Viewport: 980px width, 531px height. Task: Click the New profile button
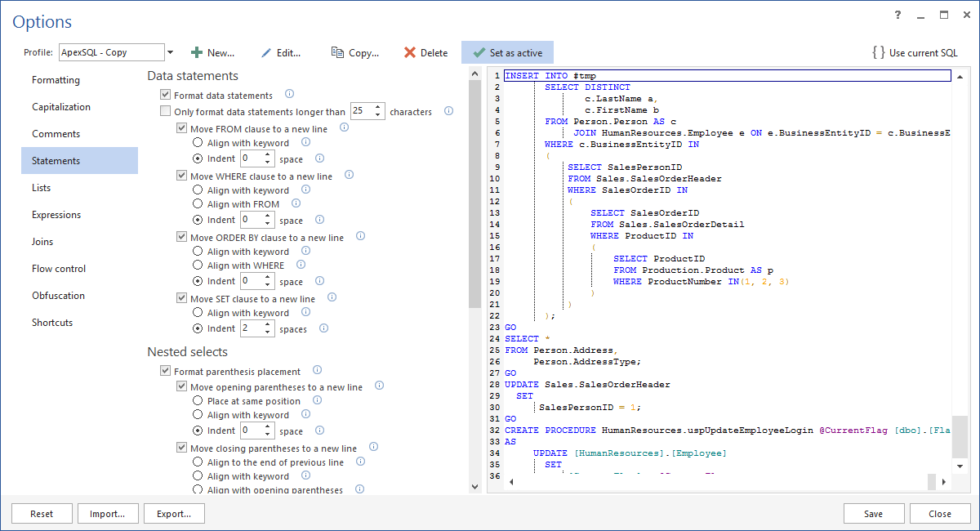click(212, 52)
